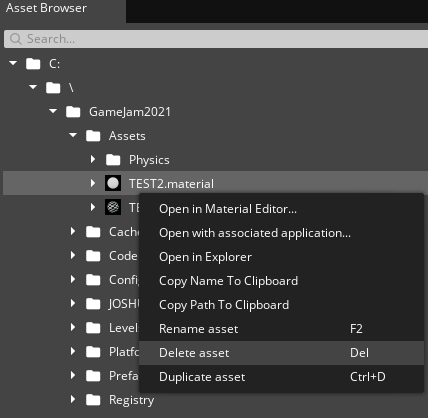
Task: Choose Rename asset from context menu
Action: click(281, 329)
